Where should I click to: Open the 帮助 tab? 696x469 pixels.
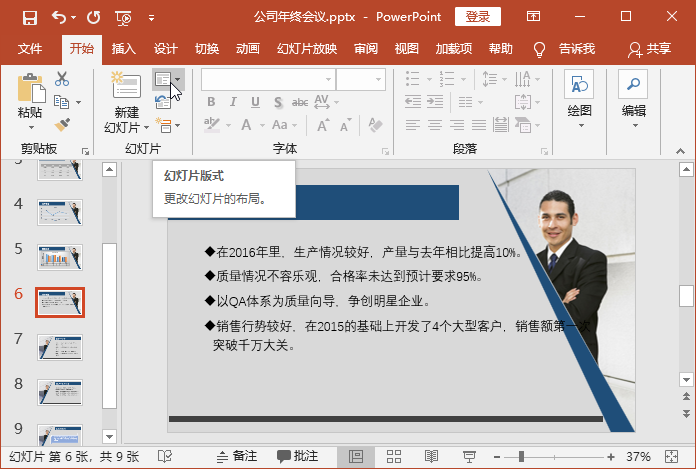501,48
